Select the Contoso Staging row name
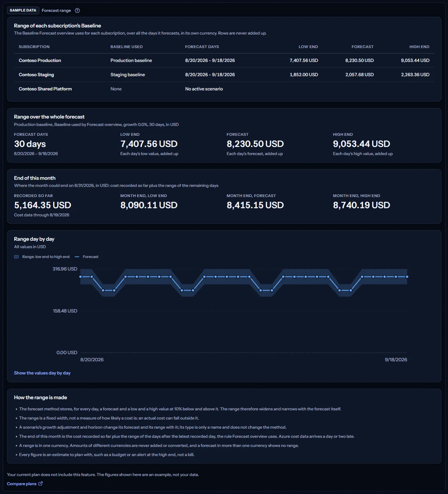448x494 pixels. click(x=36, y=74)
